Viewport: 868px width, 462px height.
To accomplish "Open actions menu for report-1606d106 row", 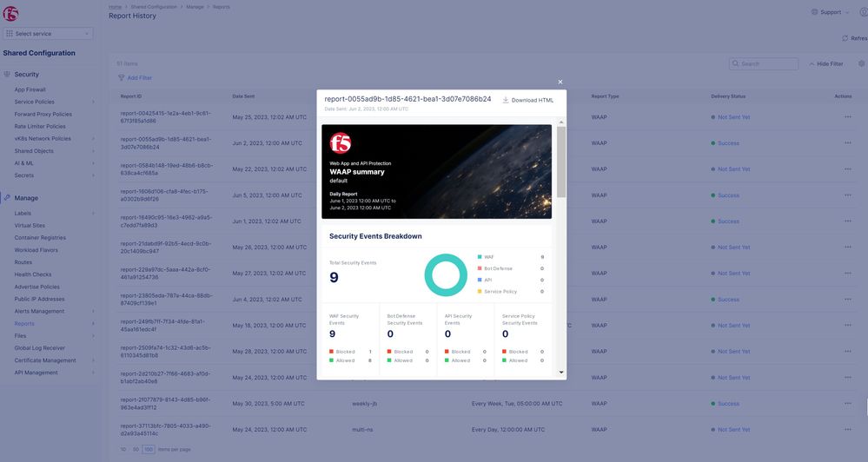I will (847, 195).
